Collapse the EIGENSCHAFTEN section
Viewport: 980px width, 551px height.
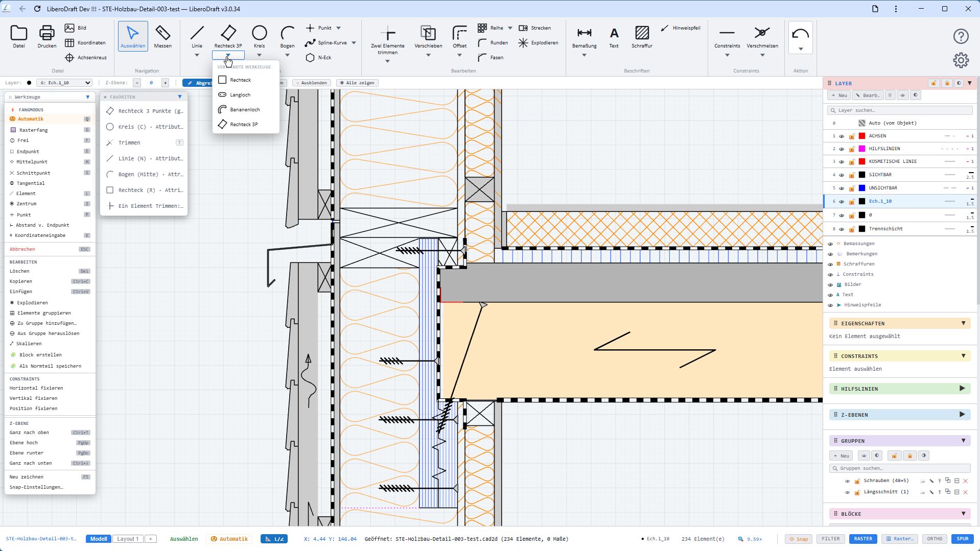[x=964, y=323]
